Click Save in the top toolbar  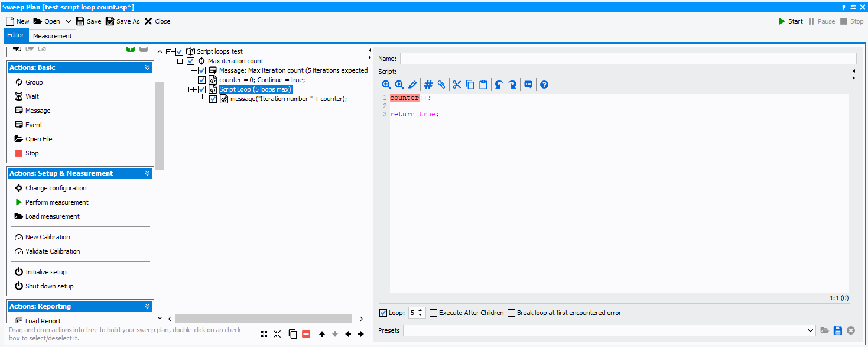point(89,21)
